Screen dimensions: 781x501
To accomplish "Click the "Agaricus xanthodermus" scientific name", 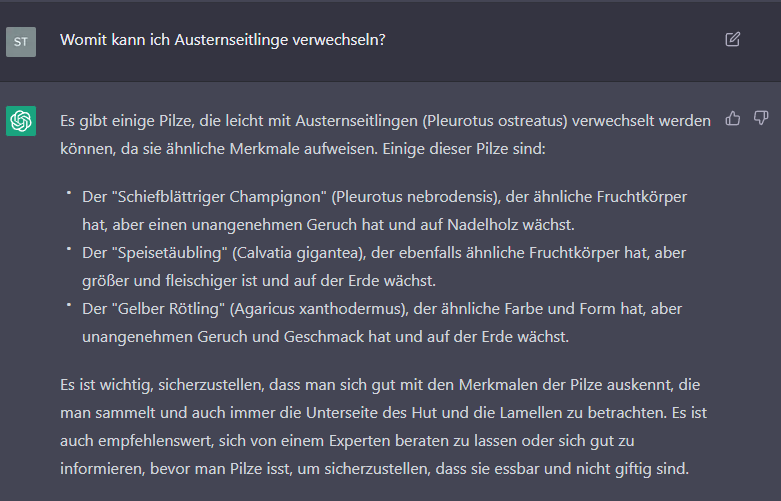I will [x=318, y=309].
